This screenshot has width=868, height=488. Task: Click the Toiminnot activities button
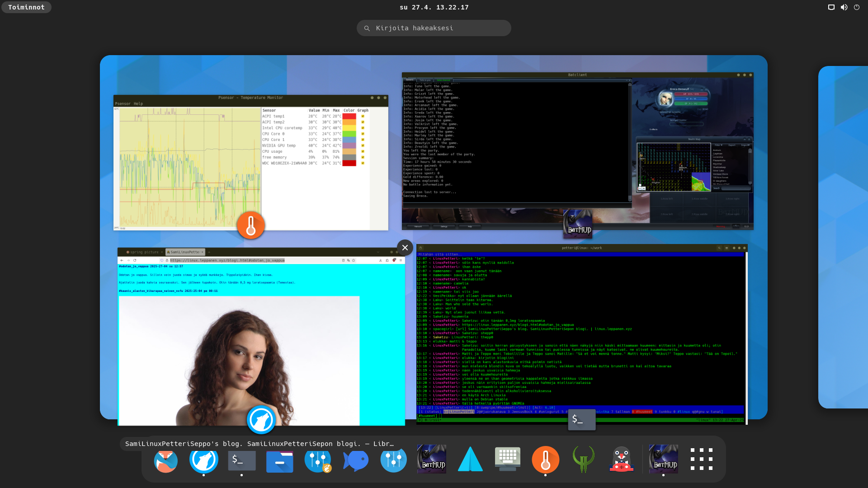point(26,7)
